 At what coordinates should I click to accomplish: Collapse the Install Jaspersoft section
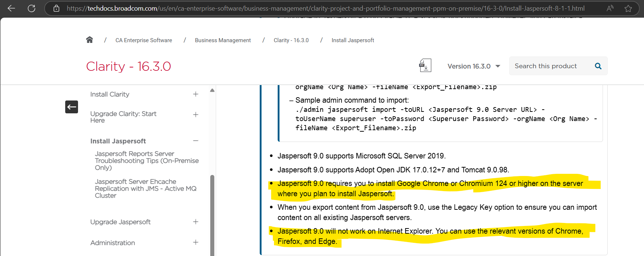pyautogui.click(x=196, y=141)
